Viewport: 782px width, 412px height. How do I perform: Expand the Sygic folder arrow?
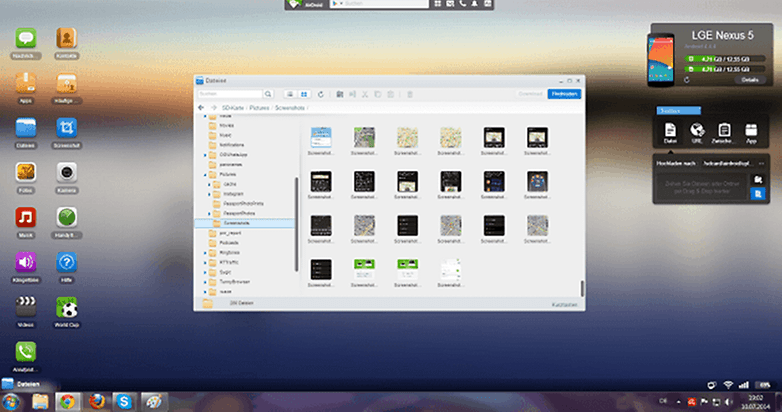205,272
